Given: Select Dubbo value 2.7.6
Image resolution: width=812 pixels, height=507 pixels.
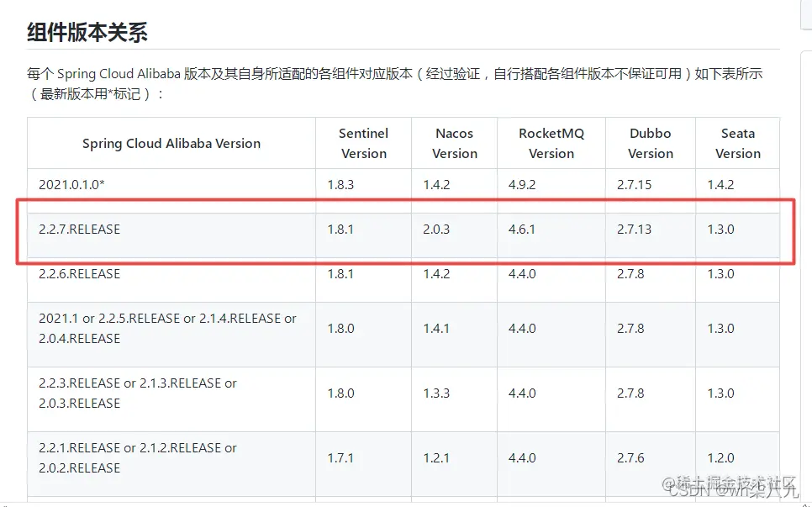Looking at the screenshot, I should (x=630, y=458).
